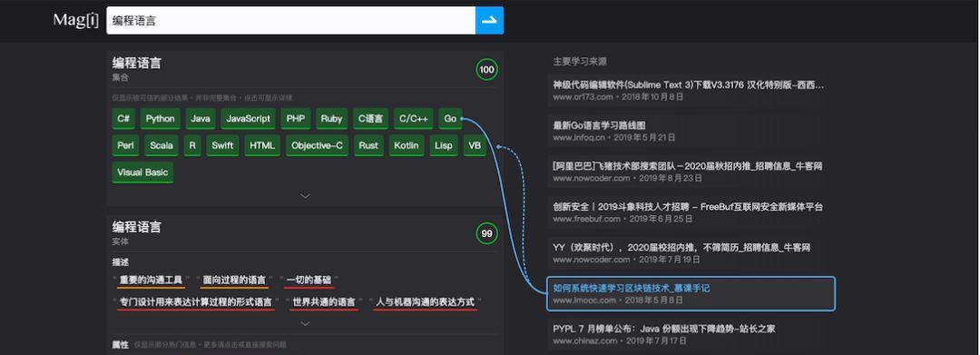Select the Perl tag
Image resolution: width=980 pixels, height=355 pixels.
pos(125,145)
